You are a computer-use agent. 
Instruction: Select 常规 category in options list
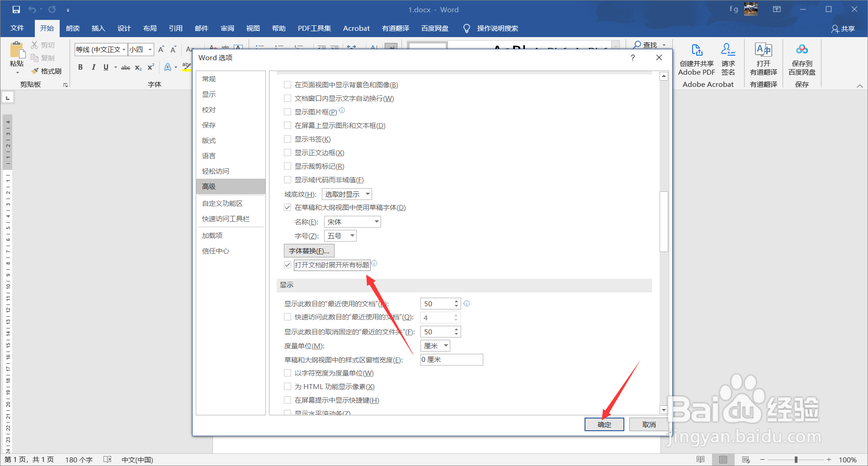tap(231, 79)
